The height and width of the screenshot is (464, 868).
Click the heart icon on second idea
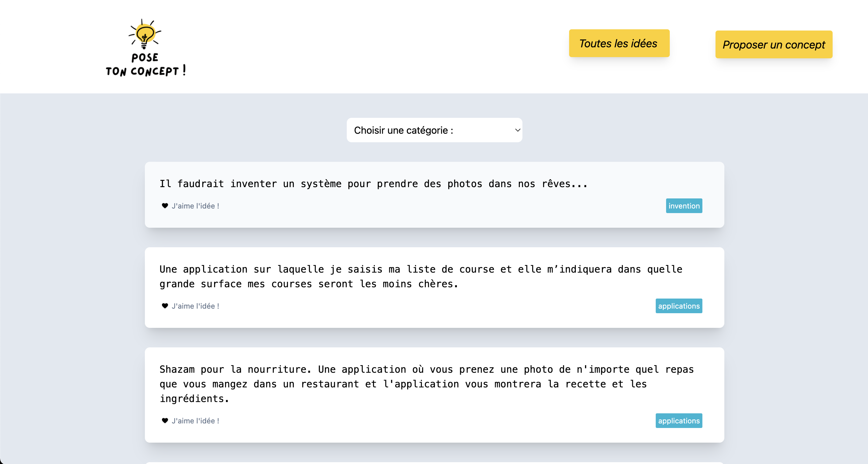(164, 306)
